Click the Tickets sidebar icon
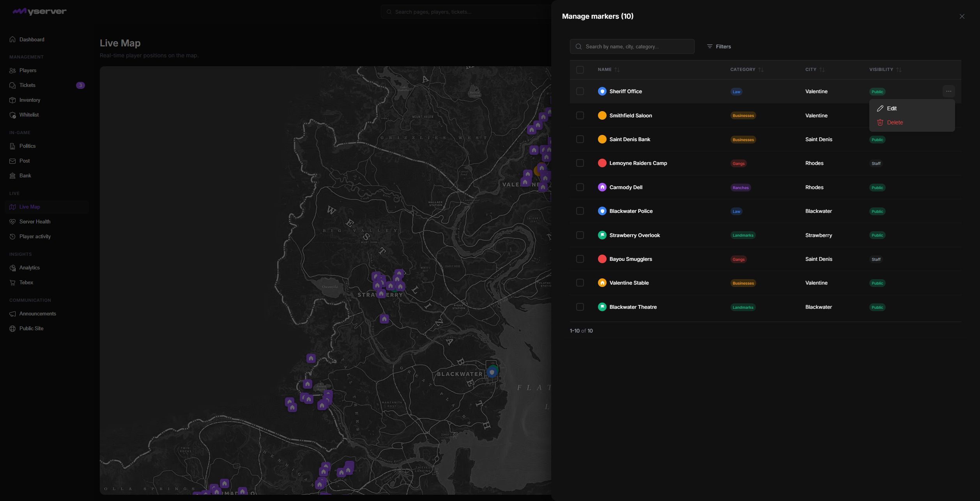The image size is (980, 501). point(12,85)
